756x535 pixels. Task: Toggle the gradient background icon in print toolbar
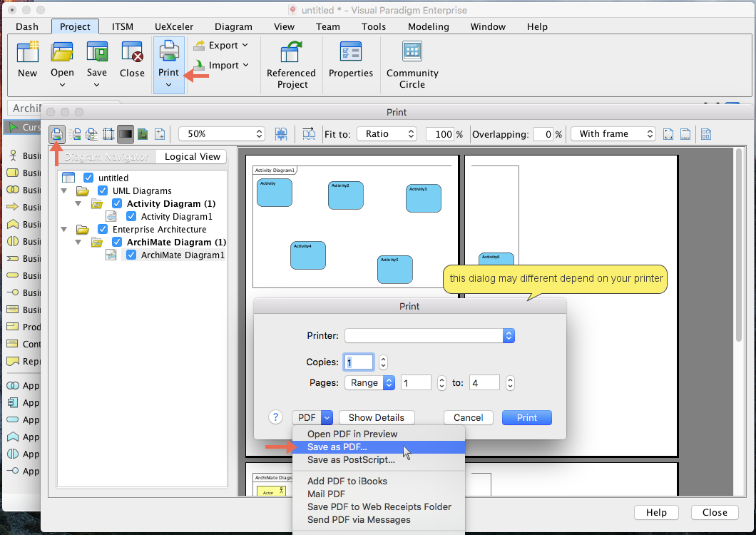126,134
